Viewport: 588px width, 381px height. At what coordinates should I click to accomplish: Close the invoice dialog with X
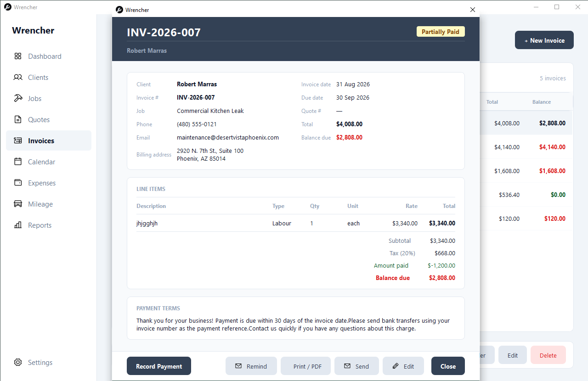[473, 10]
